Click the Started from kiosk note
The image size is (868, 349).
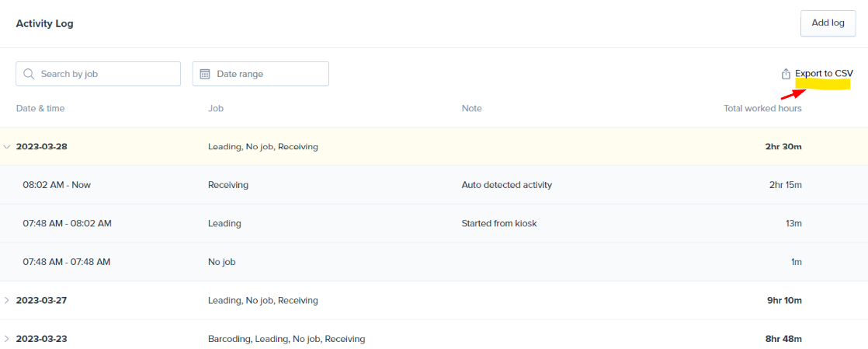(x=499, y=223)
